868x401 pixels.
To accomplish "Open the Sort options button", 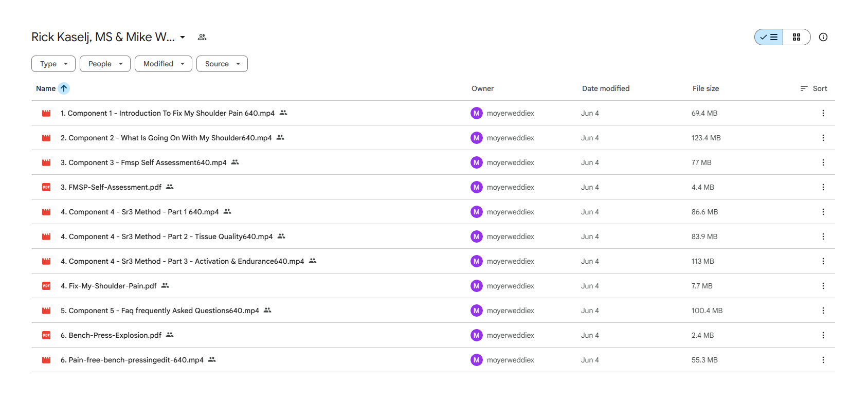I will 814,88.
